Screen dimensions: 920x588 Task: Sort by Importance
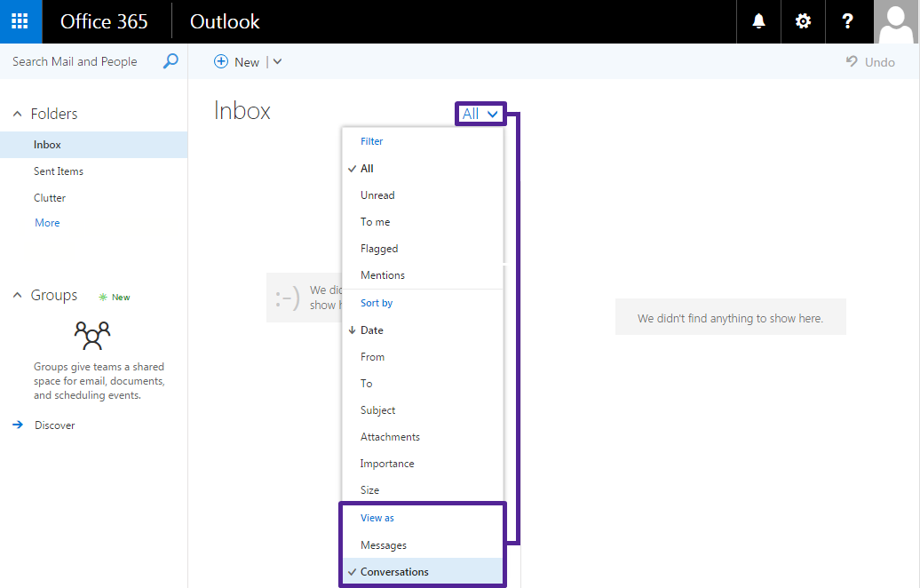pos(423,464)
